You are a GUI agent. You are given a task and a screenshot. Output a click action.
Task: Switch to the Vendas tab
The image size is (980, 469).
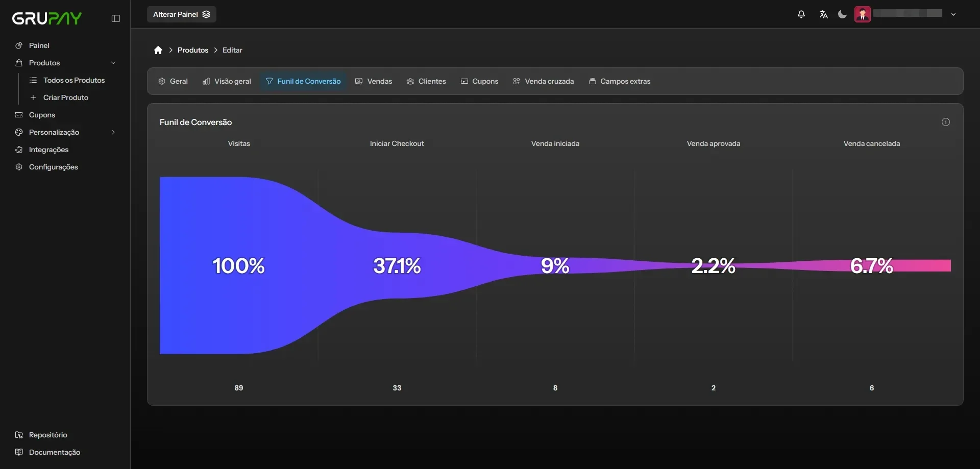(374, 81)
